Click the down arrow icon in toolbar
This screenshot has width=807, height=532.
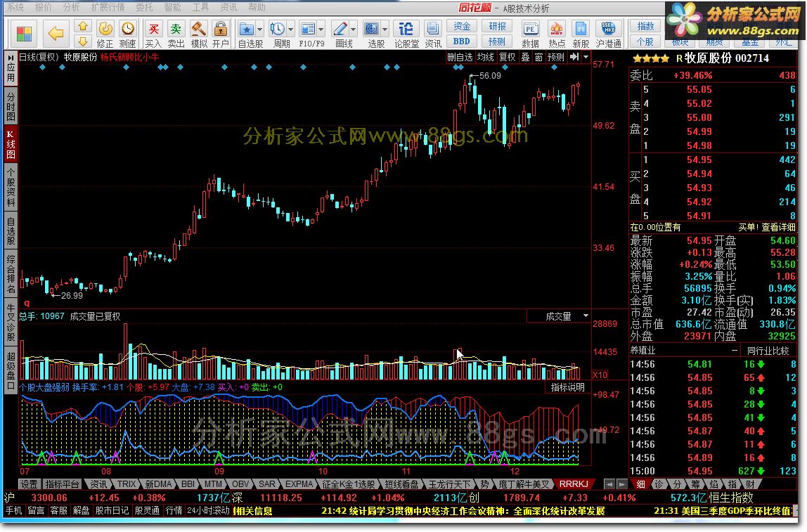83,41
